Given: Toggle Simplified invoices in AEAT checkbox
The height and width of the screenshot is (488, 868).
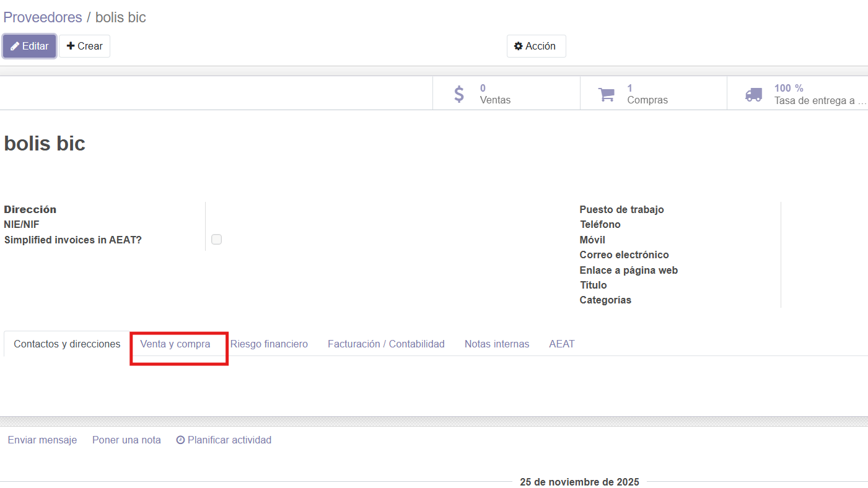Looking at the screenshot, I should tap(216, 240).
